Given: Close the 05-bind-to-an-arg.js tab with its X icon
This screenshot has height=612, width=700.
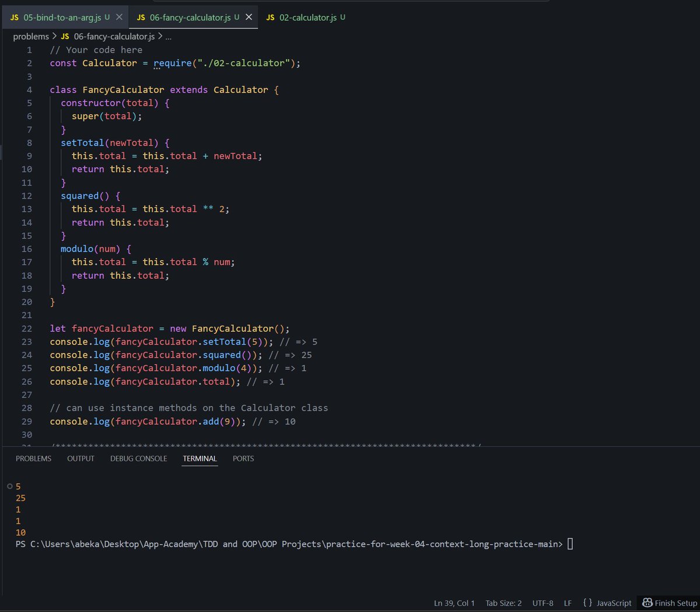Looking at the screenshot, I should pyautogui.click(x=119, y=18).
